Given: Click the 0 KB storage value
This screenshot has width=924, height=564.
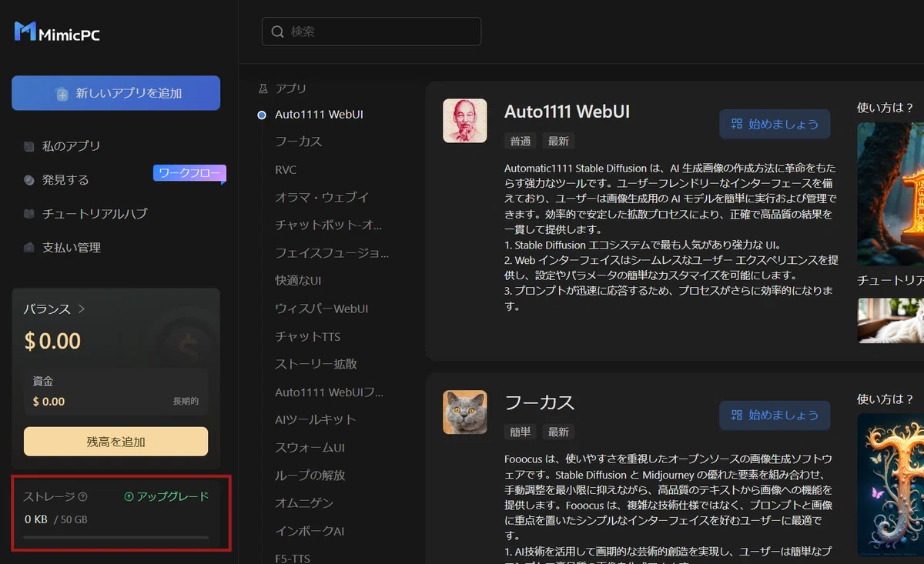Looking at the screenshot, I should [36, 519].
